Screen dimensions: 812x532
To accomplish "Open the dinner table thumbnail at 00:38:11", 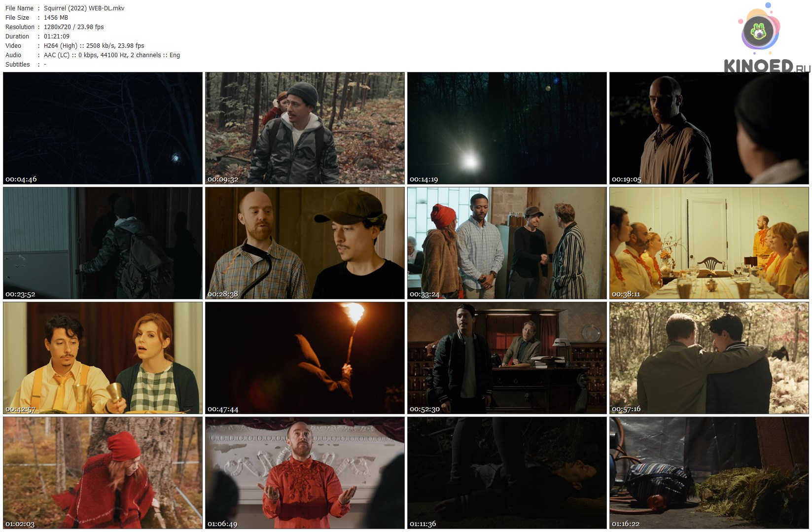I will click(709, 243).
